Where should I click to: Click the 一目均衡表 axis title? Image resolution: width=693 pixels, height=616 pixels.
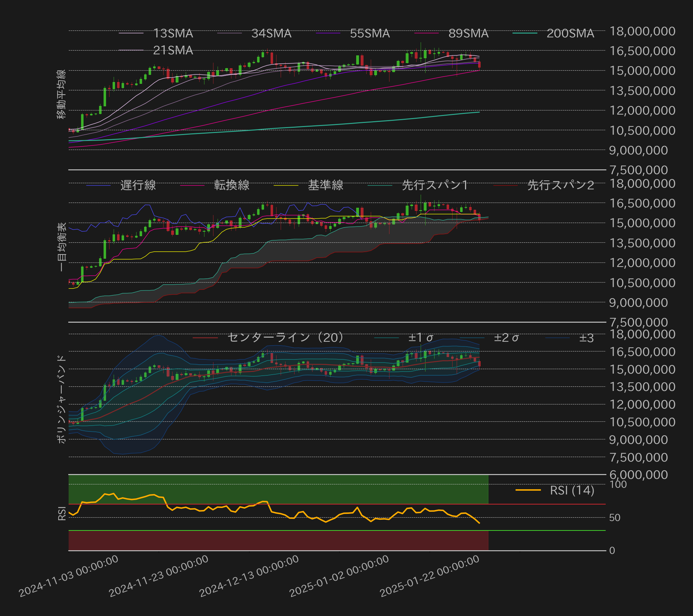point(61,247)
